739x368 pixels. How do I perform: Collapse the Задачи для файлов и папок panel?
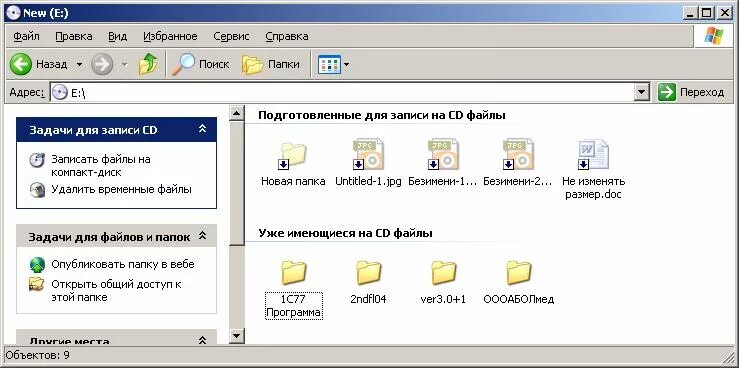coord(202,235)
